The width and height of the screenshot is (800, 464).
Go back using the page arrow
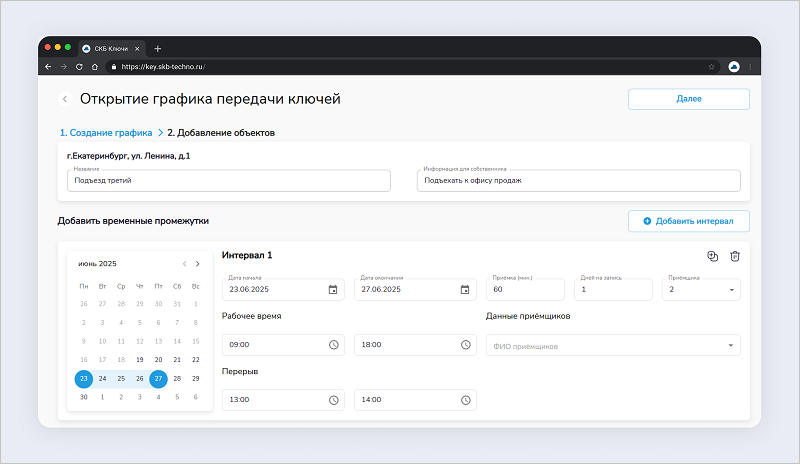point(65,99)
